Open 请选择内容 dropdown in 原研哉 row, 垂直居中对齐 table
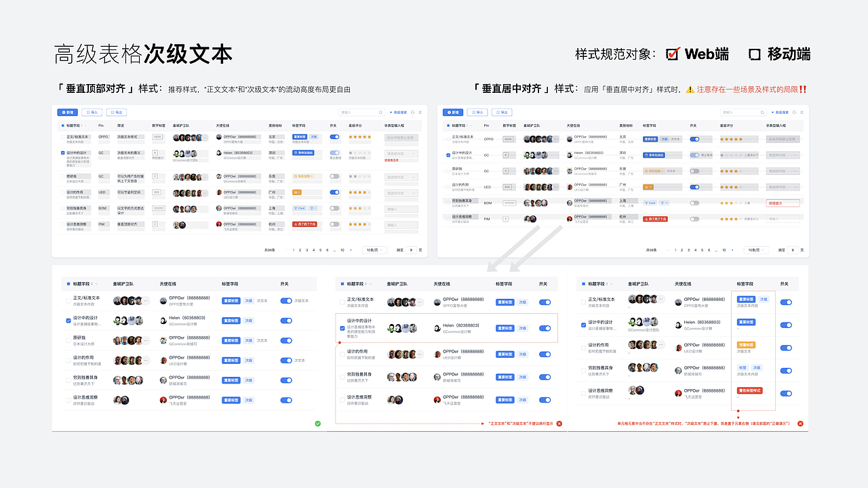This screenshot has width=868, height=488. (x=783, y=171)
